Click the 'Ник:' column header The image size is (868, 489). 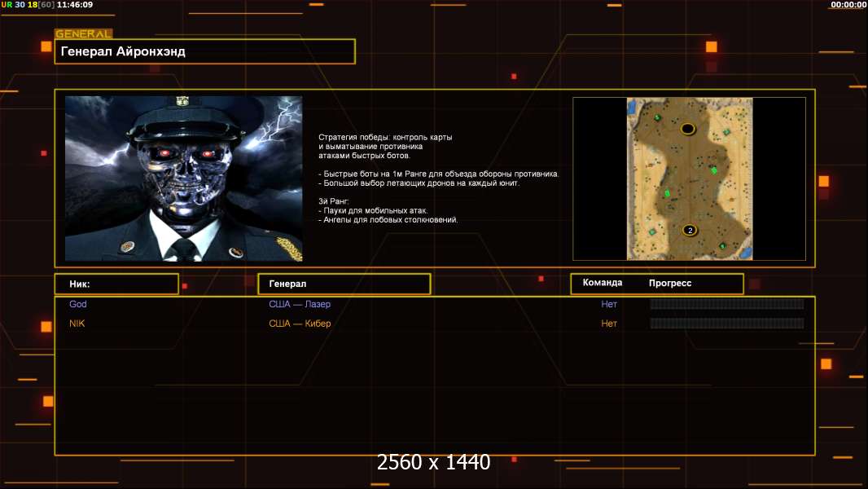click(x=116, y=284)
